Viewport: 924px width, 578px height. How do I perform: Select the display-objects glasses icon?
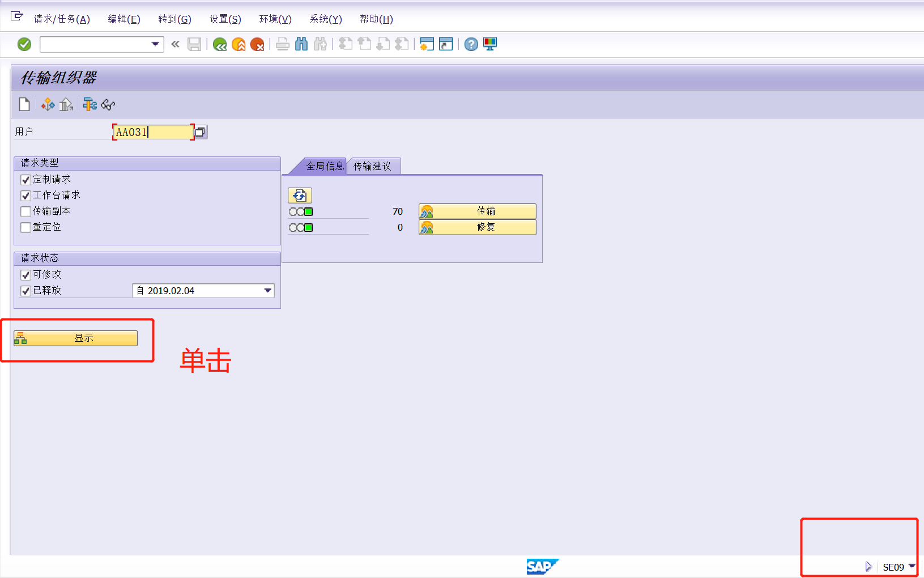coord(108,104)
